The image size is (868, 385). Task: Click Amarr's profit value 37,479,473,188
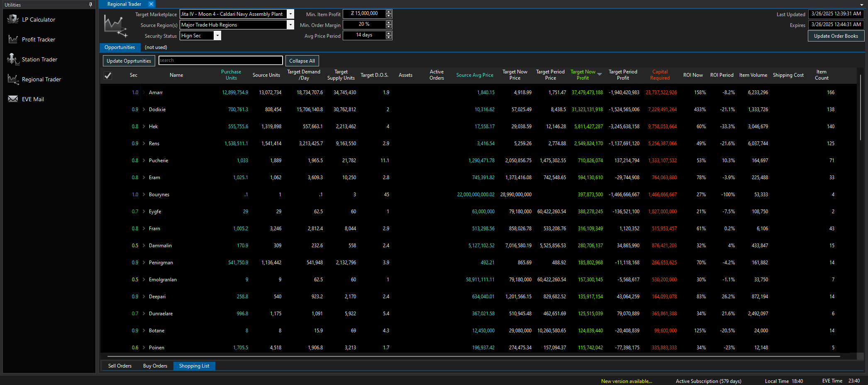[x=587, y=93]
